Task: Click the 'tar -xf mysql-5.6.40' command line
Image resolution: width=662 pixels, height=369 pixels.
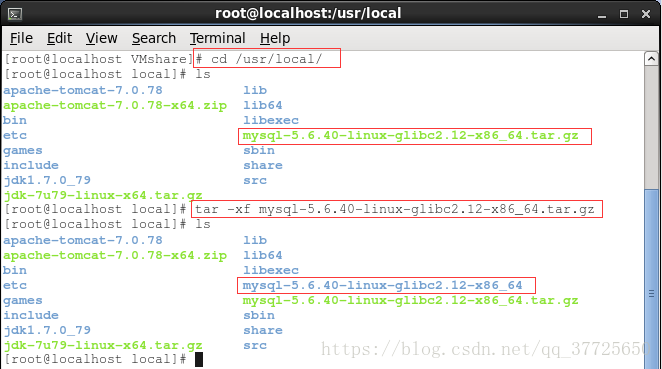Action: tap(395, 209)
